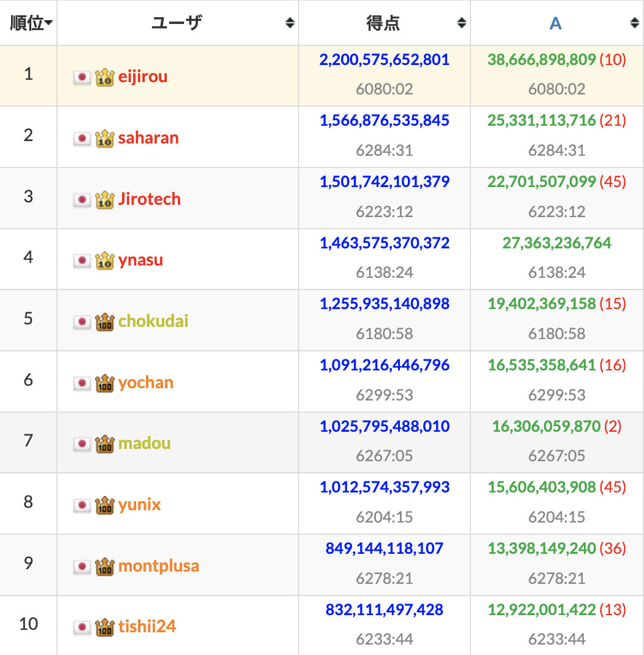Click madou's total score 1,025,795,488,010
The width and height of the screenshot is (644, 655).
coord(385,426)
